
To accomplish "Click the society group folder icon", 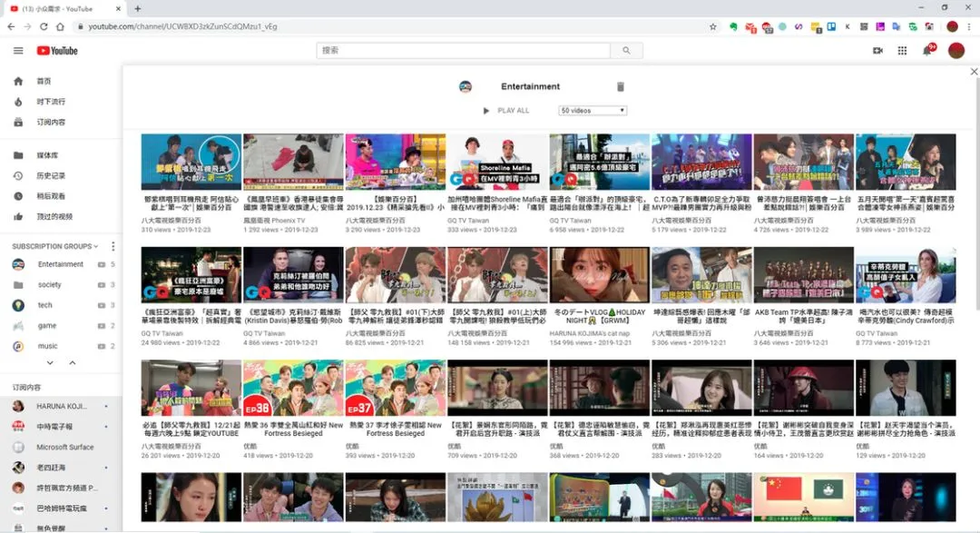I will (18, 284).
